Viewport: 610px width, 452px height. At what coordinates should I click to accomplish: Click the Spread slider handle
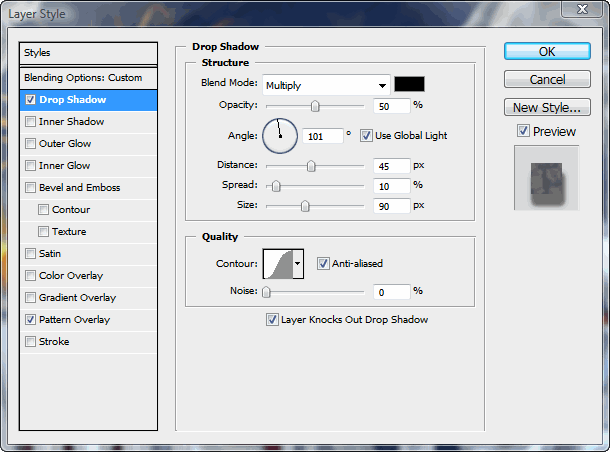(x=276, y=186)
